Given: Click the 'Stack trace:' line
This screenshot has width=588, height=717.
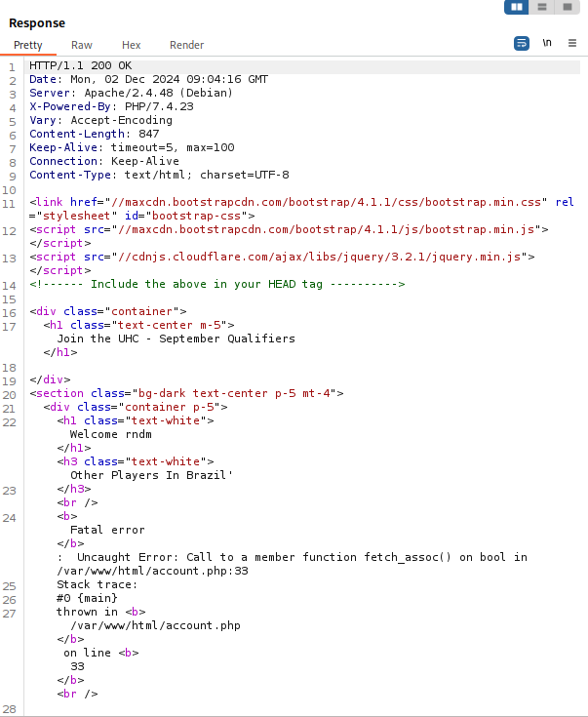Looking at the screenshot, I should [x=97, y=585].
